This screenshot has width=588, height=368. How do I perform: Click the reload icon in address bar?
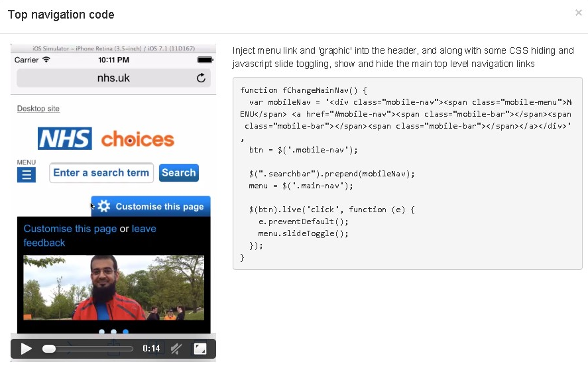201,78
